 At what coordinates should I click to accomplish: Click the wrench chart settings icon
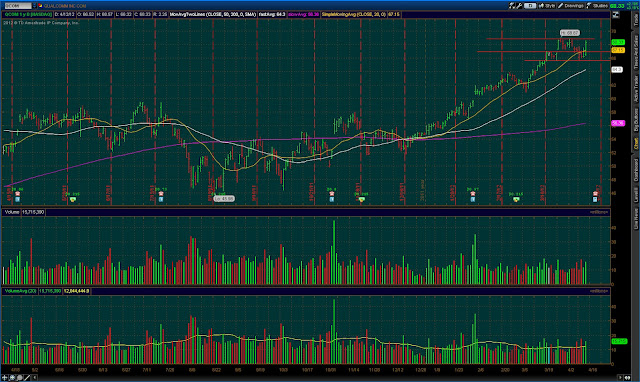point(519,6)
